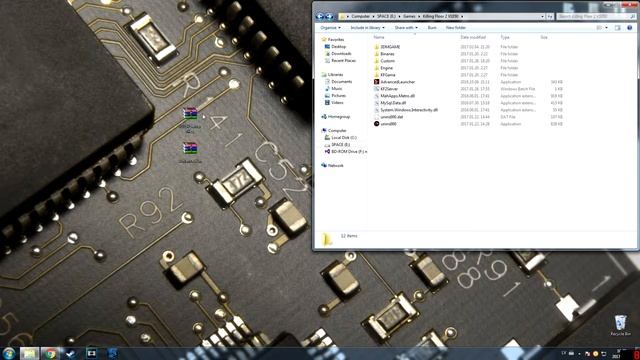Select the KFGame folder
This screenshot has height=360, width=640.
click(384, 75)
